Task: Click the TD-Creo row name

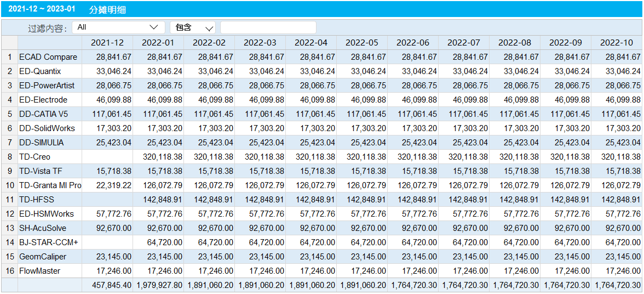Action: point(35,157)
